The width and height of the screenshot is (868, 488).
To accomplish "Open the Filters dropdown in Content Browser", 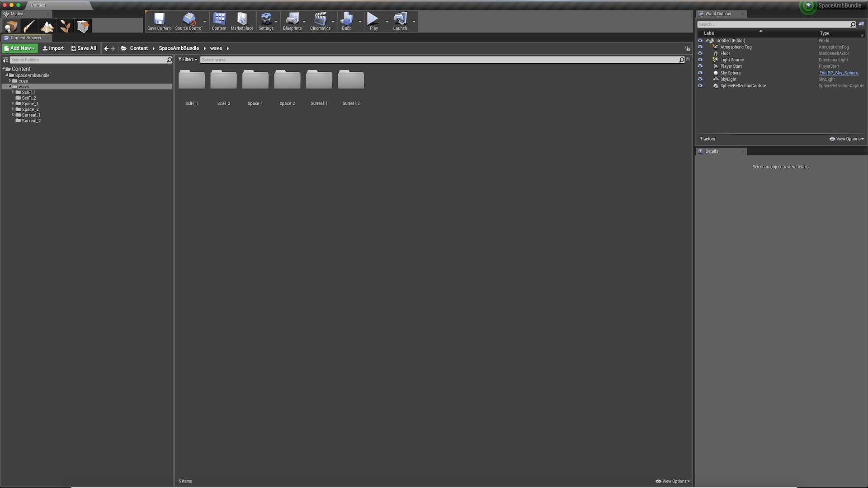I will click(188, 60).
